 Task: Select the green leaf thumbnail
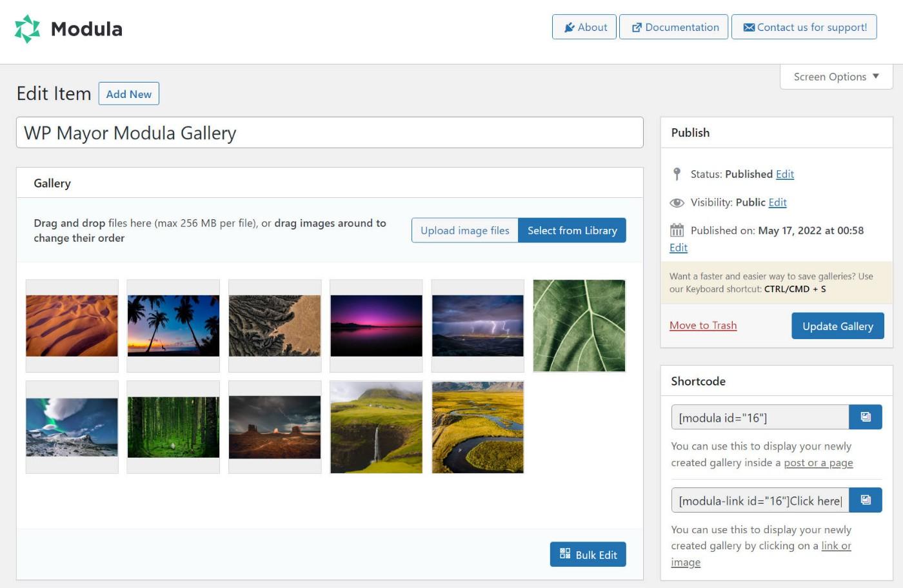click(x=579, y=326)
